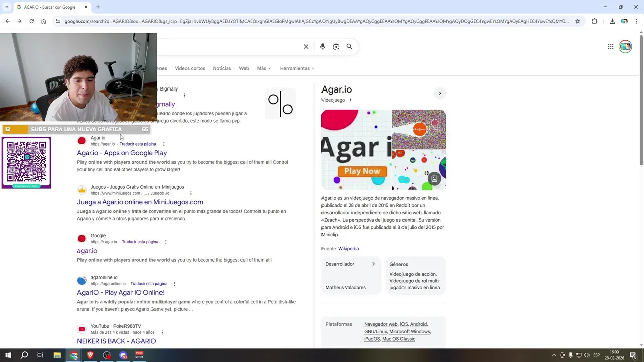Open more options for agaronline.io result
The image size is (644, 362).
174,284
